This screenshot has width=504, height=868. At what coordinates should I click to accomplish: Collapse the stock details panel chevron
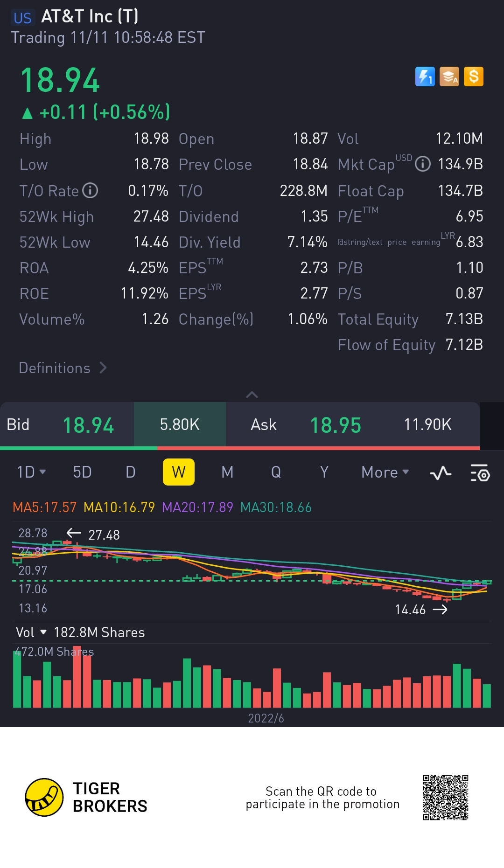[x=252, y=395]
